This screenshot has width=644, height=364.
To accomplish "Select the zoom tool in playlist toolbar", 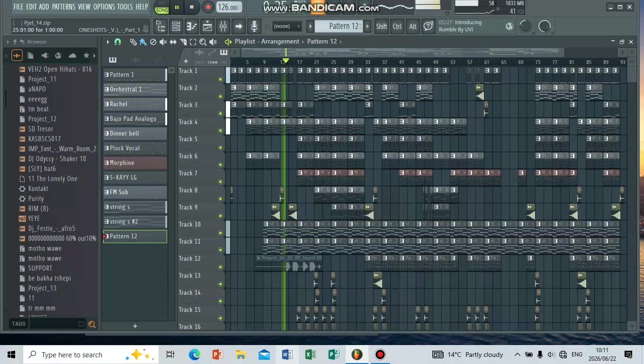I will pyautogui.click(x=203, y=42).
